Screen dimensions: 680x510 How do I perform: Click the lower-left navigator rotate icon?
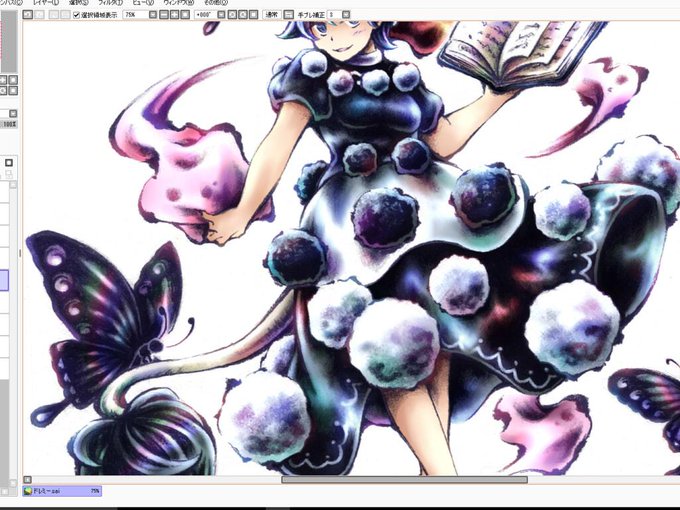pyautogui.click(x=3, y=91)
